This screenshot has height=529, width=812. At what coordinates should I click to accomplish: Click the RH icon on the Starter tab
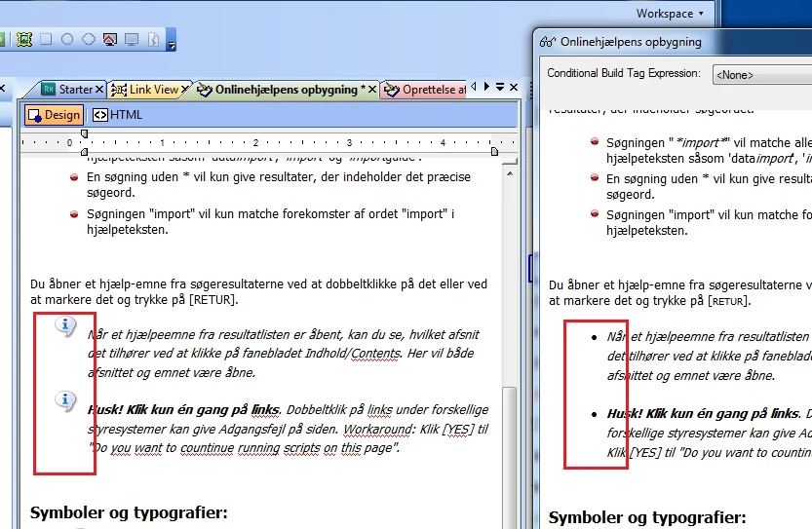click(x=48, y=89)
